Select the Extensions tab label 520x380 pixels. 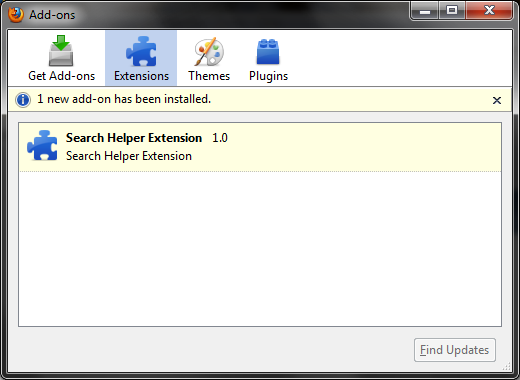(x=141, y=76)
